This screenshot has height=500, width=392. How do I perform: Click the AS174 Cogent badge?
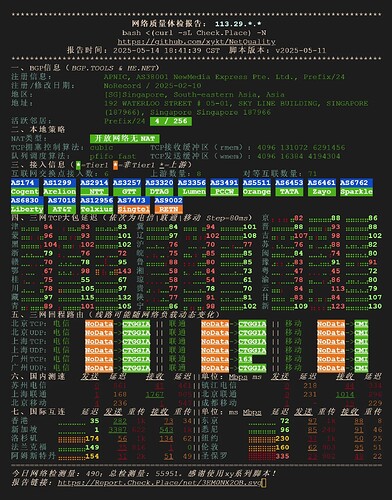pyautogui.click(x=25, y=187)
